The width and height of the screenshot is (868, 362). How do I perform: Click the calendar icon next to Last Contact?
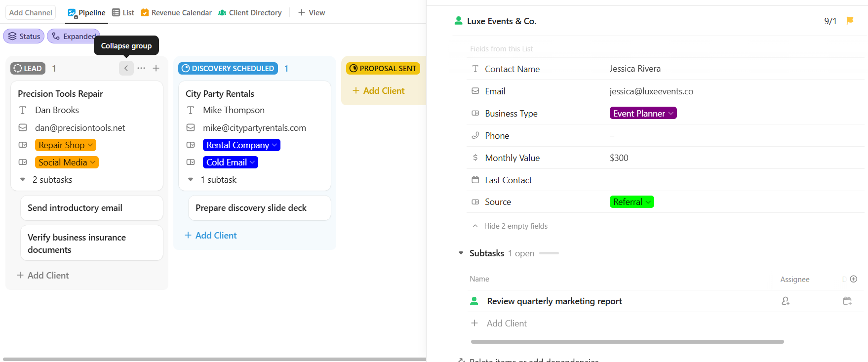[475, 180]
